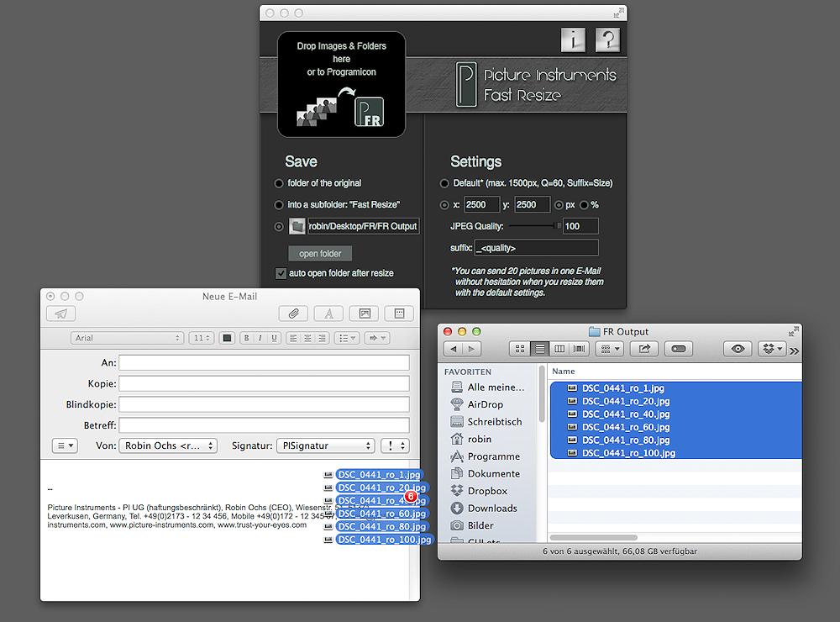The height and width of the screenshot is (622, 840).
Task: Attach a file using the paperclip icon
Action: [293, 314]
